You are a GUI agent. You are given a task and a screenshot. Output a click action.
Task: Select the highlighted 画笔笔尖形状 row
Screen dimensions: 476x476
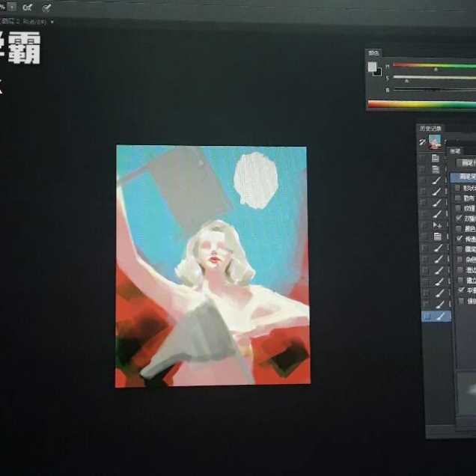[463, 177]
